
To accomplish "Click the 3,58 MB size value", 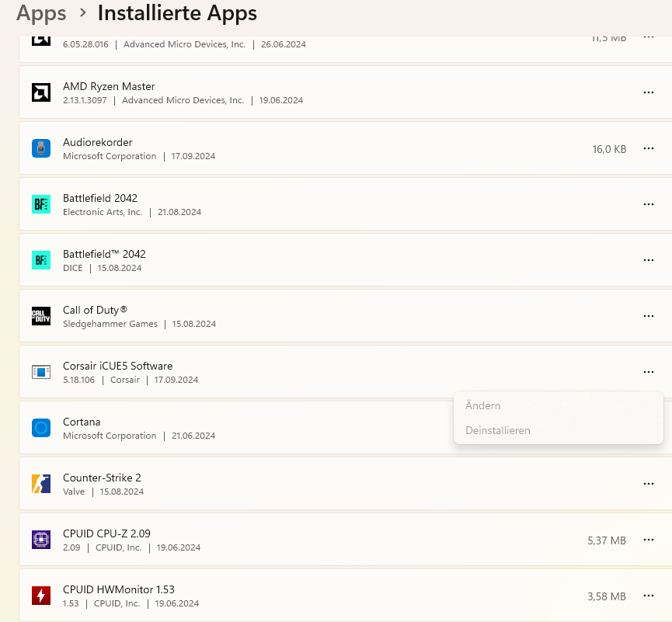I will coord(607,596).
